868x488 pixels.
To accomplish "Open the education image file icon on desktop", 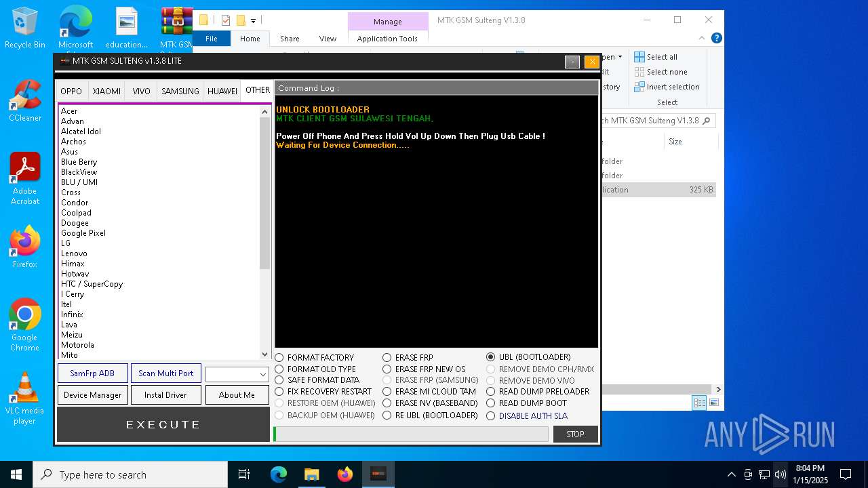I will (x=127, y=28).
